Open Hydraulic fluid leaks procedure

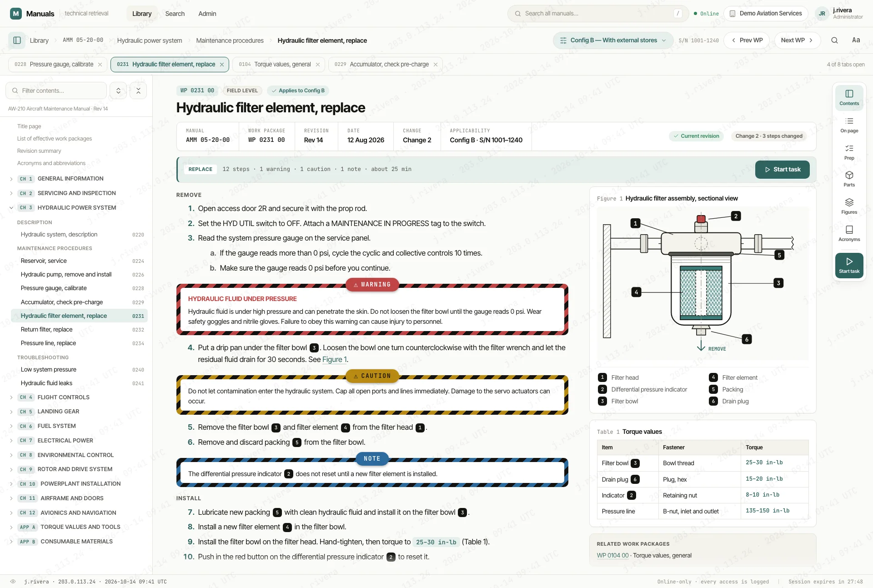79,383
